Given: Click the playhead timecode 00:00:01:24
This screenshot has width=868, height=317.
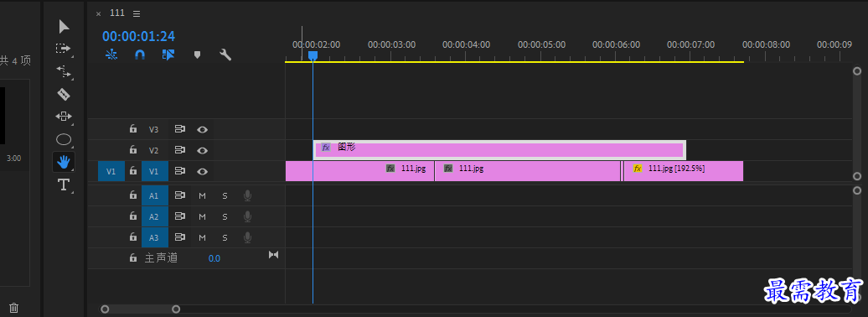Looking at the screenshot, I should click(x=138, y=37).
